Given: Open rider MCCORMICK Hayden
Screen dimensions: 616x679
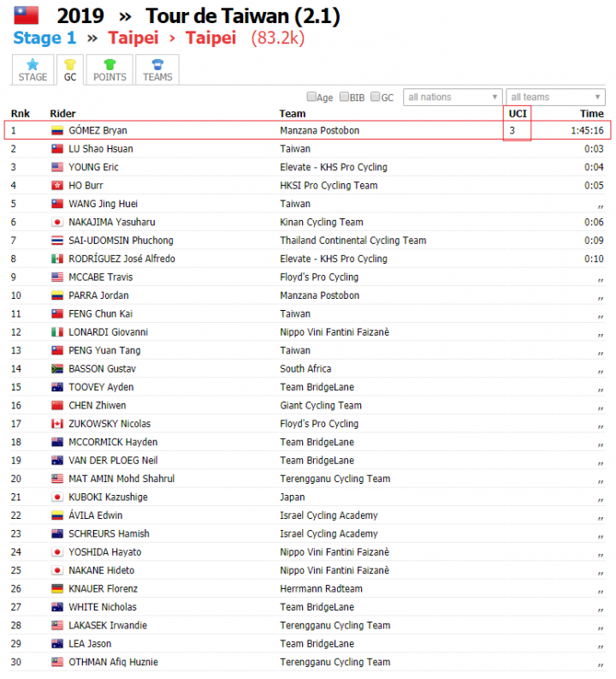Looking at the screenshot, I should click(113, 442).
